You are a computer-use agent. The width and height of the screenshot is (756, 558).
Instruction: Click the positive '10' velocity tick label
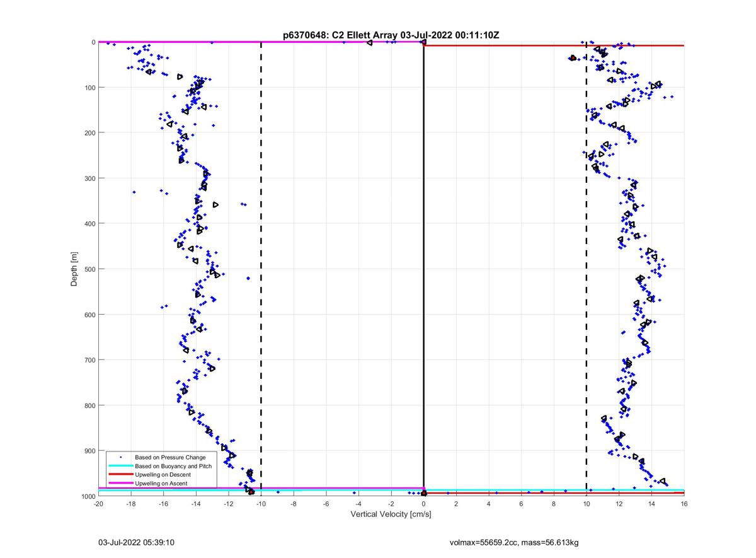(x=587, y=504)
